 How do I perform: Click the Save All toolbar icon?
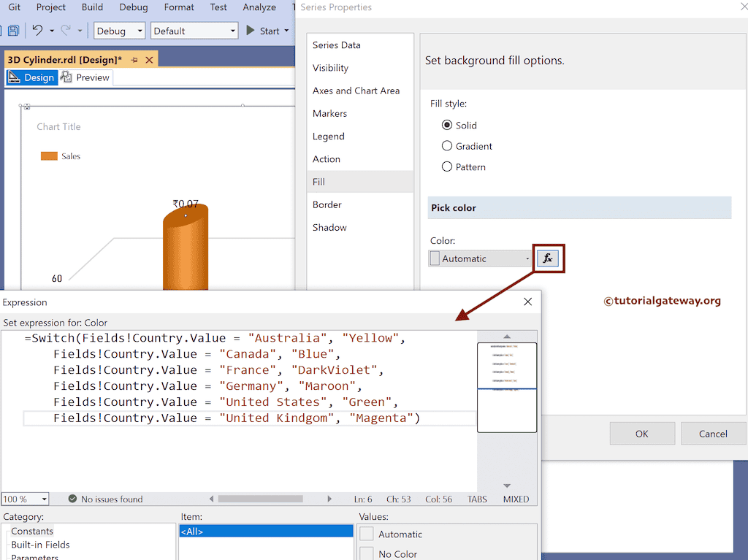click(x=13, y=31)
